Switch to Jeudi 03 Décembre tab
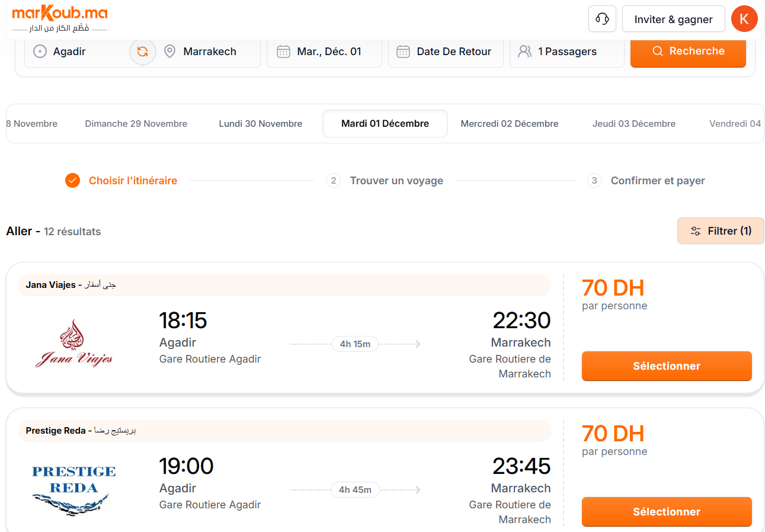 (634, 124)
